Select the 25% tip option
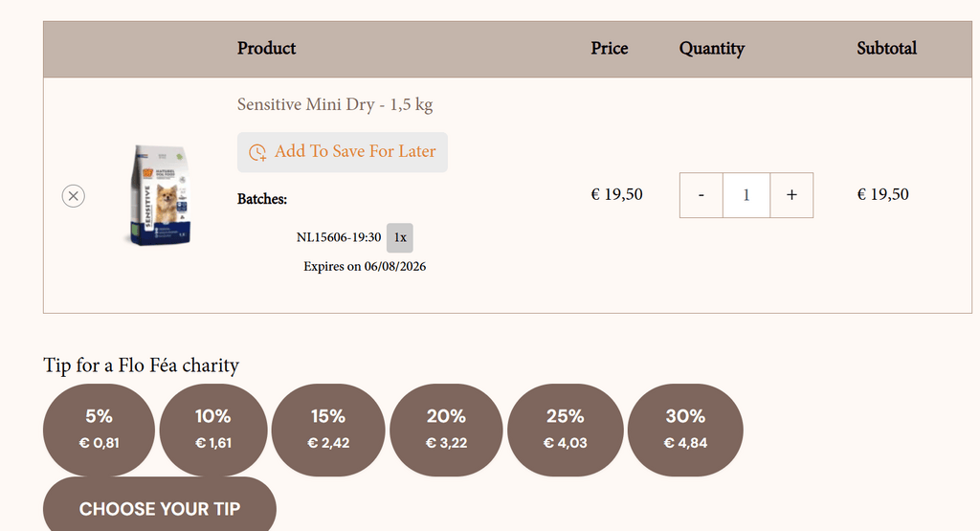980x531 pixels. point(566,429)
